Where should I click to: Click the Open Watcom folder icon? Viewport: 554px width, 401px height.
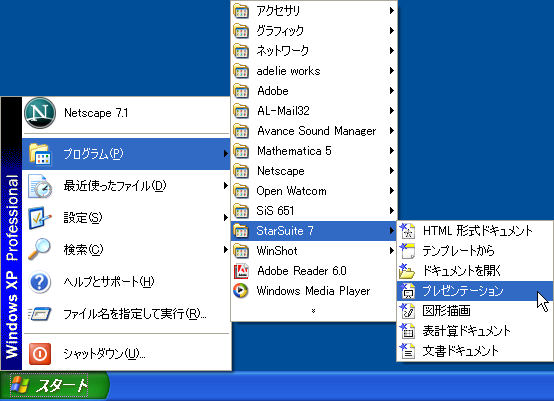(241, 191)
